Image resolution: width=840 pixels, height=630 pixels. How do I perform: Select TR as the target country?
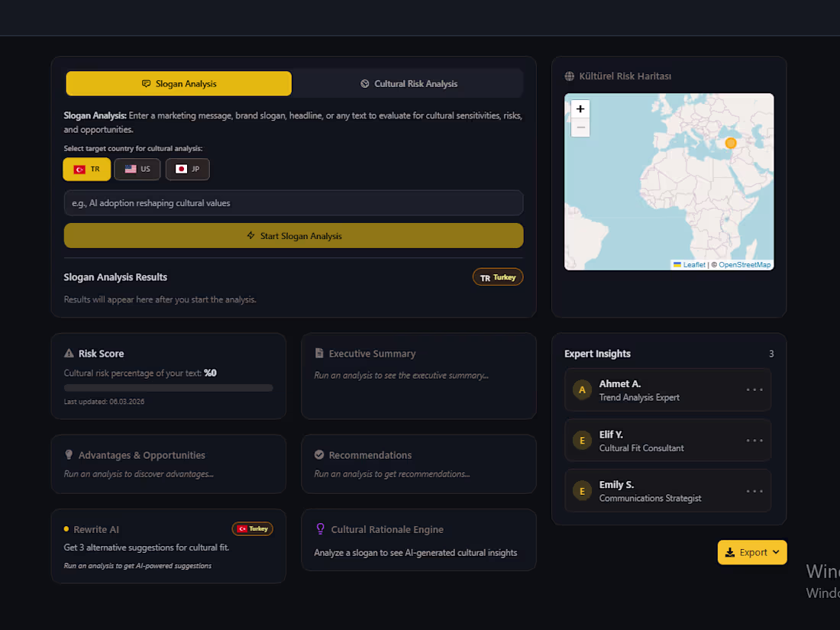pyautogui.click(x=87, y=170)
